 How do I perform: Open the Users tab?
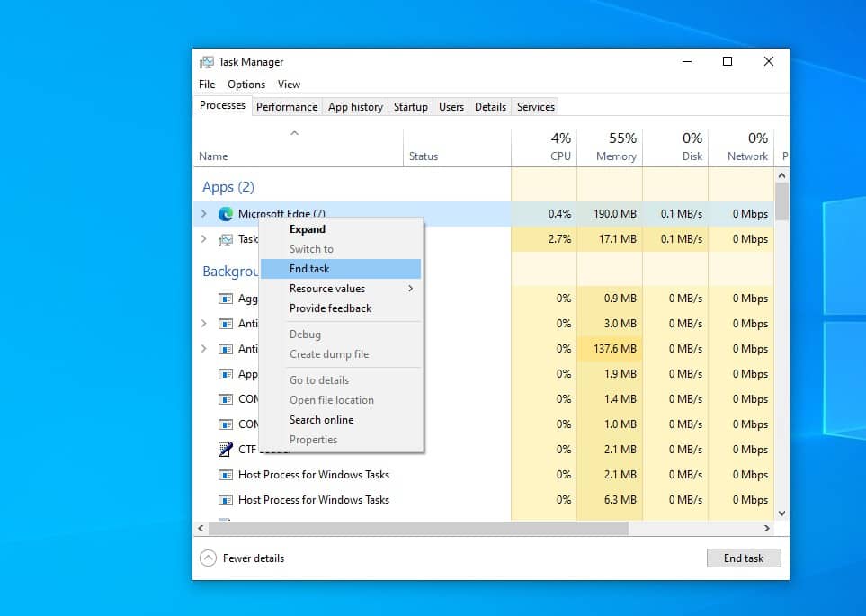(451, 107)
